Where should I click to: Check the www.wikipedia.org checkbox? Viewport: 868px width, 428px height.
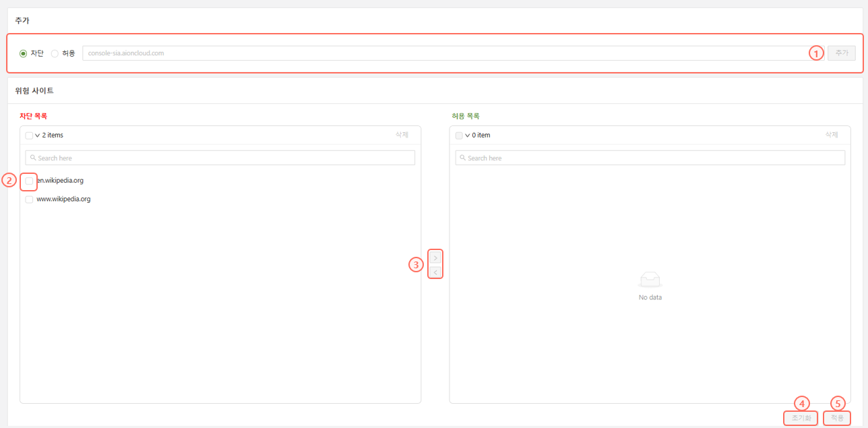click(29, 200)
